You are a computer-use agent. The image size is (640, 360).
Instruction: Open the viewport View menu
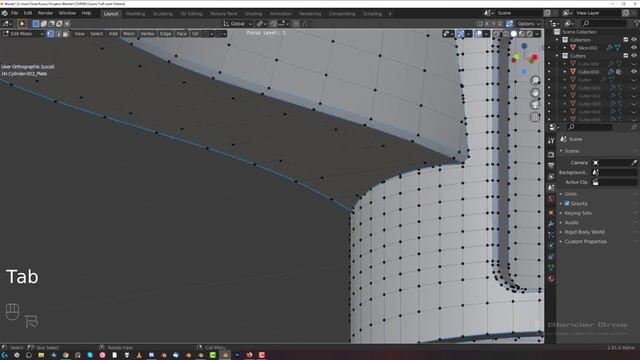click(79, 34)
